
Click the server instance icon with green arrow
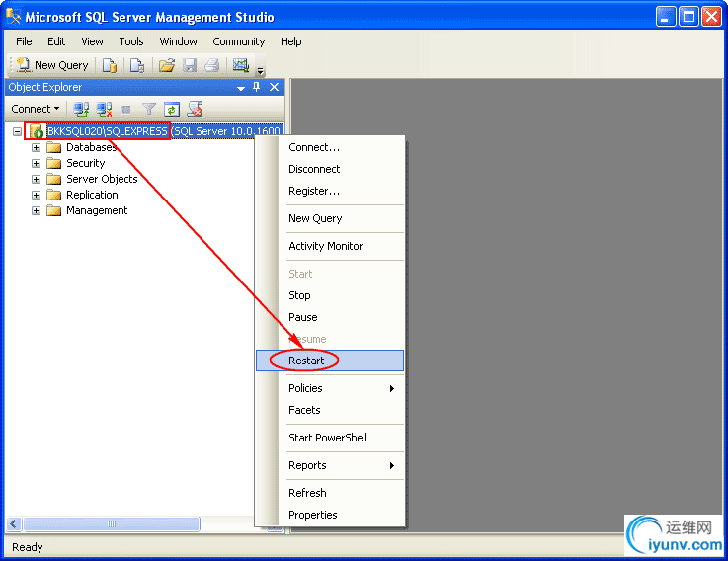[x=37, y=132]
